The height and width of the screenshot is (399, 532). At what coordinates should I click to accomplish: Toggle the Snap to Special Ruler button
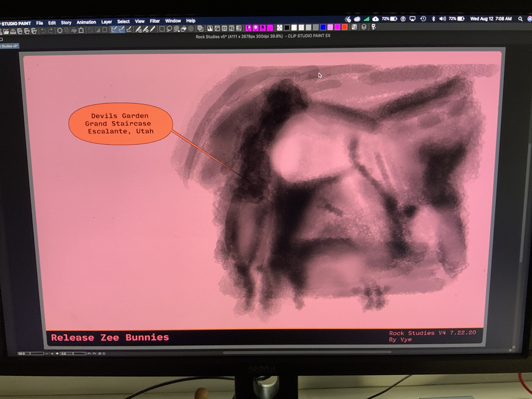(x=122, y=30)
